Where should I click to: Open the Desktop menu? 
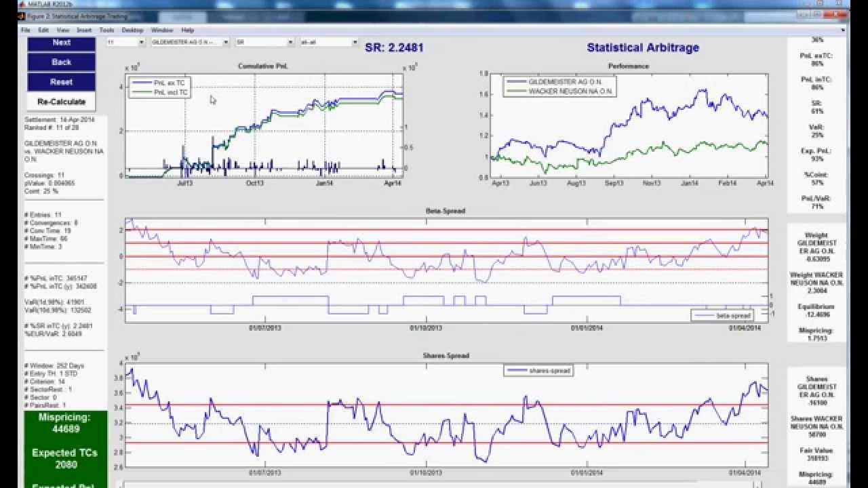pos(132,30)
